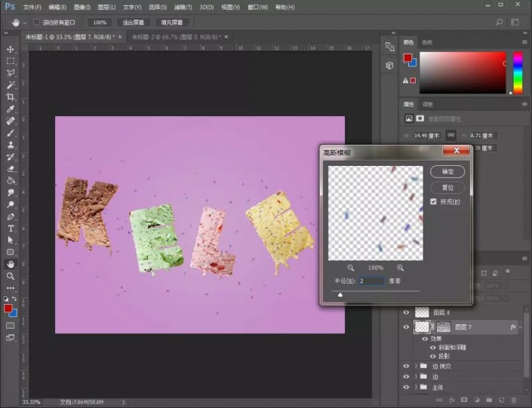Open the 滤镜(T) menu
The width and height of the screenshot is (532, 408).
[x=183, y=7]
